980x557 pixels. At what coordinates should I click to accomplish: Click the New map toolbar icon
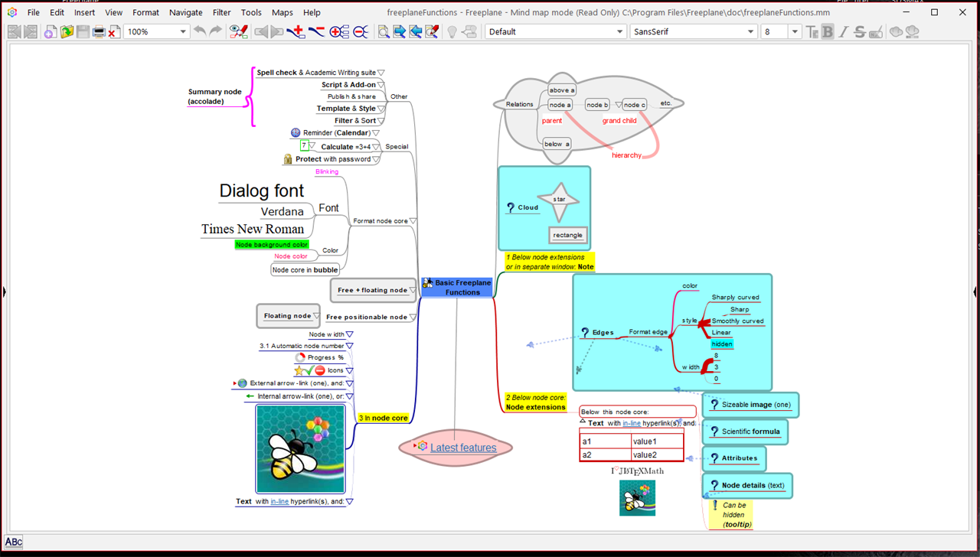pos(50,31)
